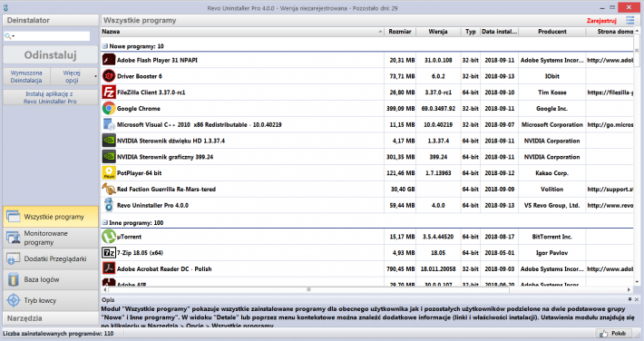Open the Więcej opcji dropdown
The height and width of the screenshot is (341, 644).
tap(74, 76)
